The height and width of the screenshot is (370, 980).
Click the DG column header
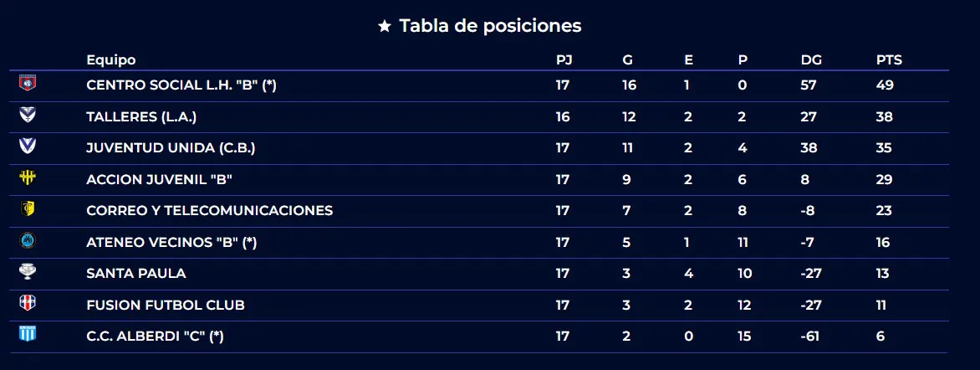tap(811, 60)
